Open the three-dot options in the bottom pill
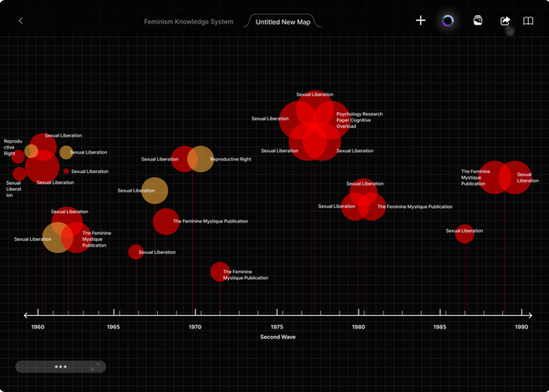The height and width of the screenshot is (392, 549). 60,367
